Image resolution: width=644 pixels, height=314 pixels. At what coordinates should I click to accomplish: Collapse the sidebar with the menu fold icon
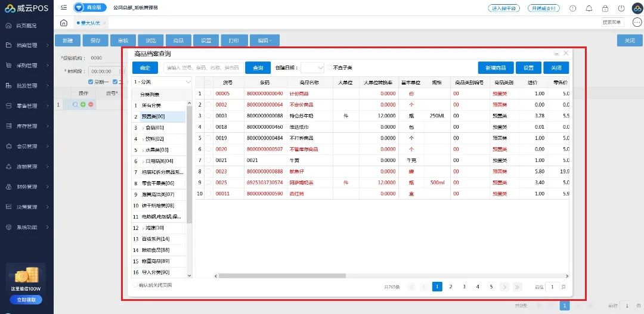[x=64, y=8]
